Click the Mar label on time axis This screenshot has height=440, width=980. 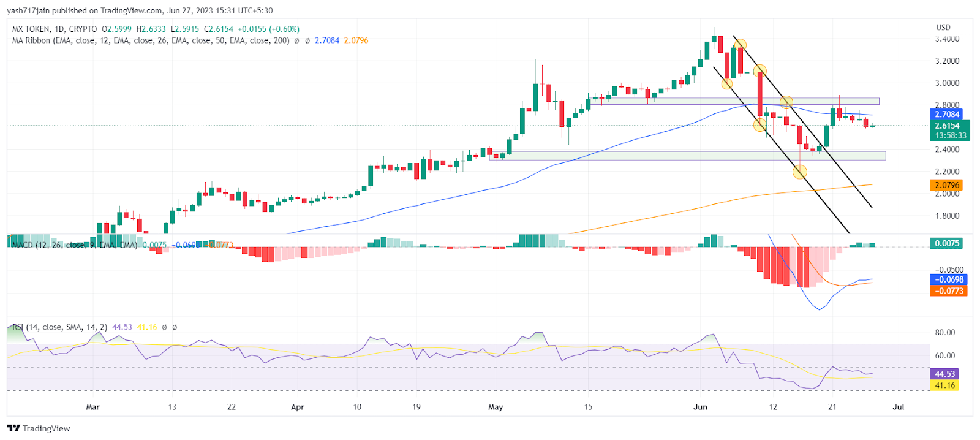click(92, 407)
